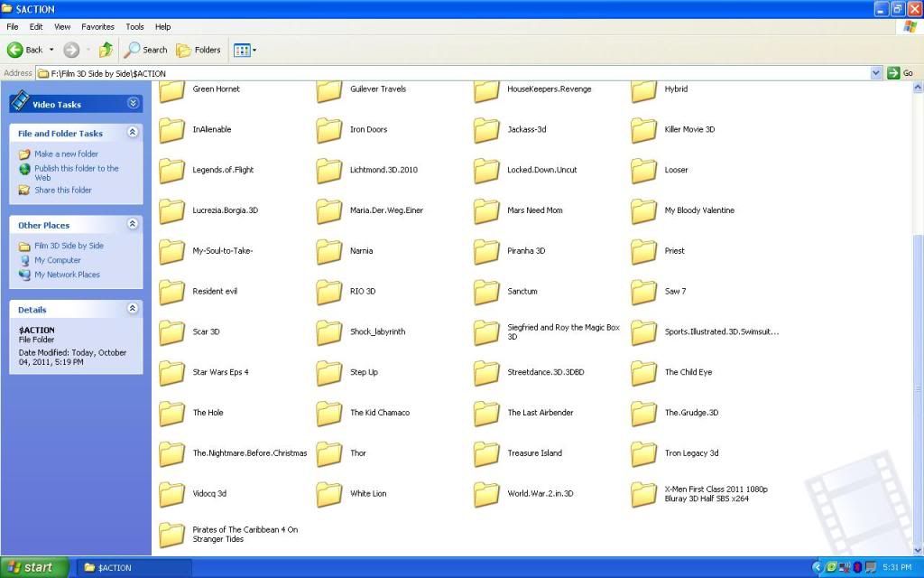Select the Jackass-3d folder icon

(486, 130)
